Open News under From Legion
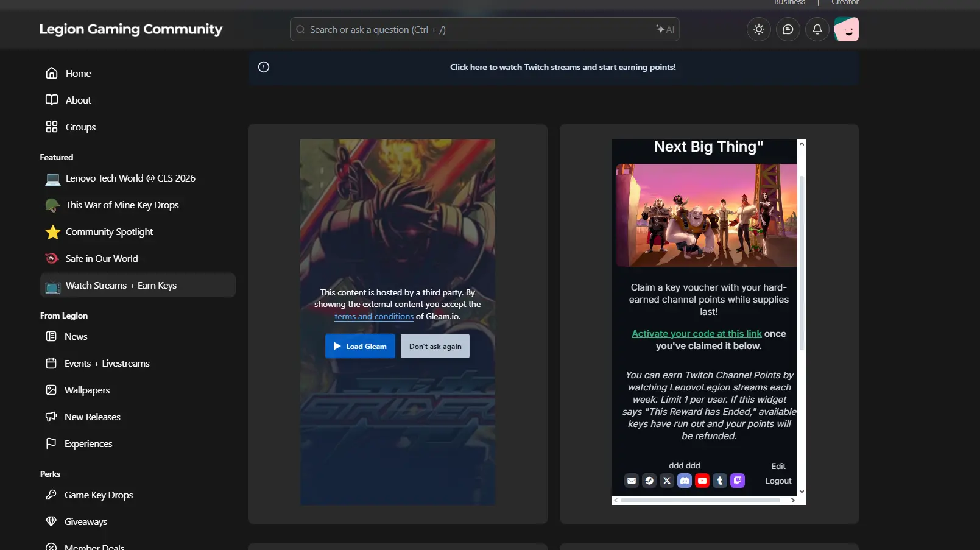This screenshot has height=550, width=980. [x=138, y=336]
